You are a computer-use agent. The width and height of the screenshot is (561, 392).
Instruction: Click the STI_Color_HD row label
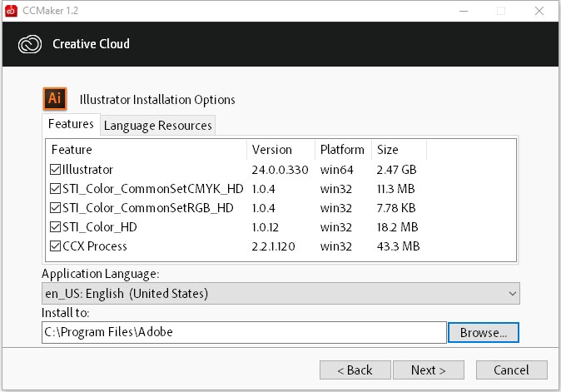[x=100, y=227]
